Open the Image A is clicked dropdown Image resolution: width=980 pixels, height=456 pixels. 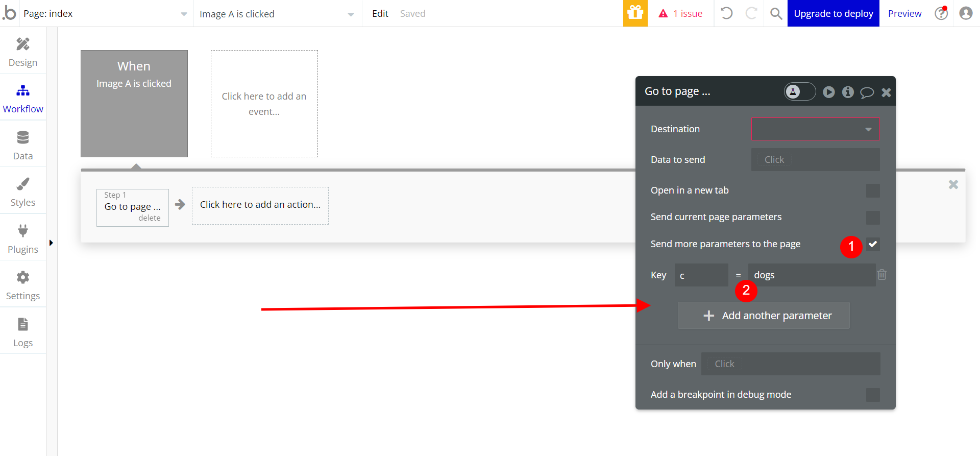[x=277, y=14]
